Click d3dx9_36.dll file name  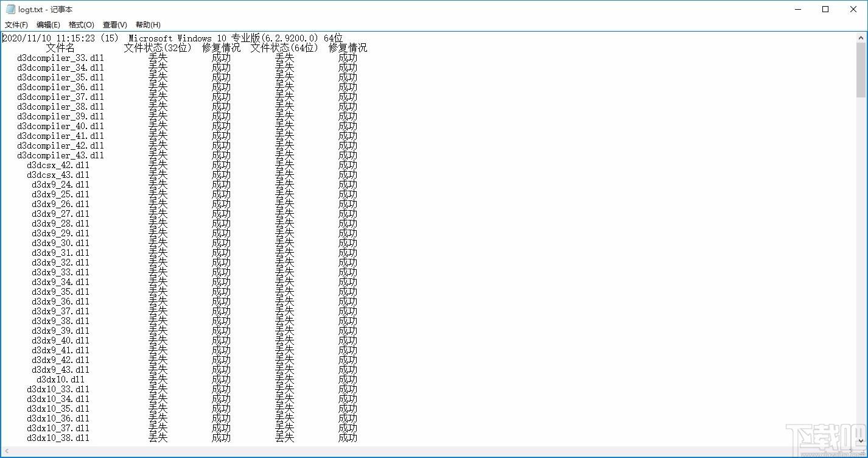(x=60, y=301)
